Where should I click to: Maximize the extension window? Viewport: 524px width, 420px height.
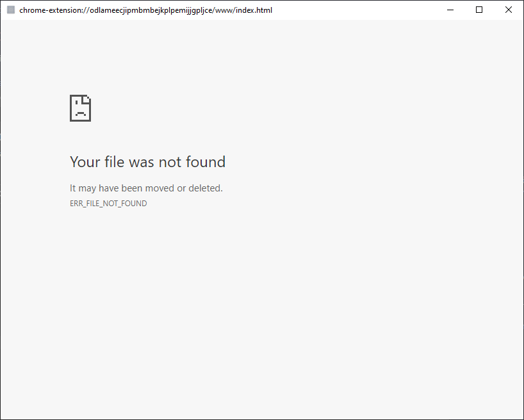(479, 10)
